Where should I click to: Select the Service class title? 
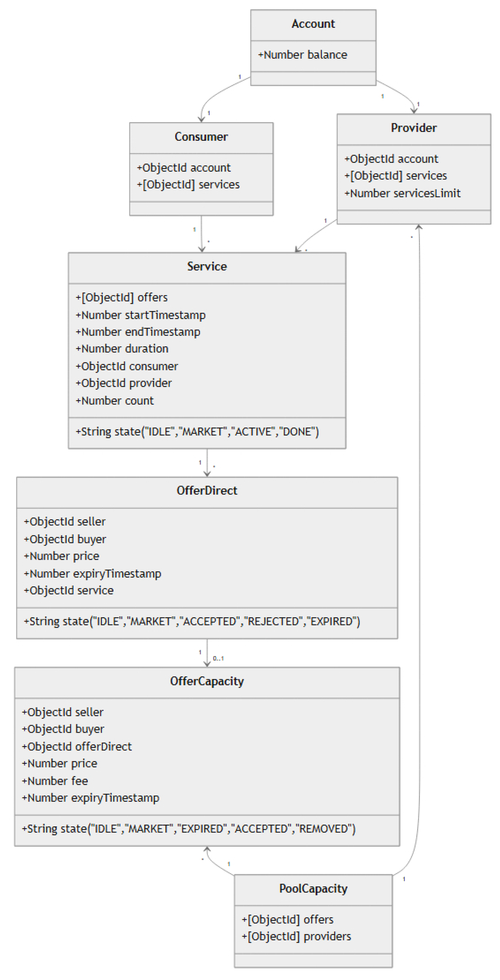[x=207, y=266]
